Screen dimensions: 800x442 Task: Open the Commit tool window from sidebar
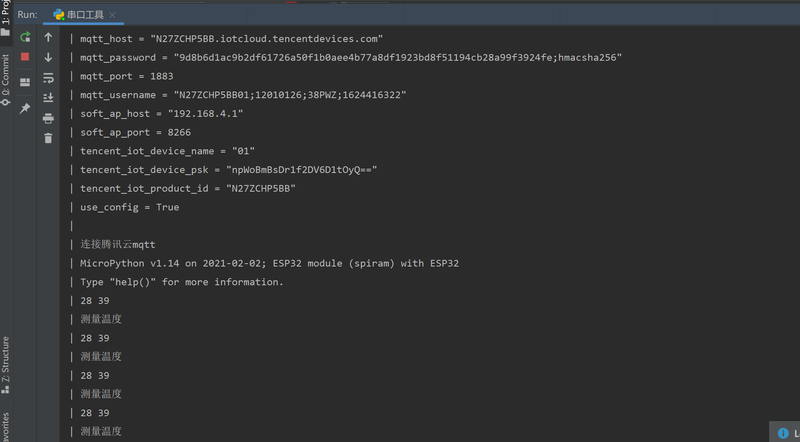[x=5, y=80]
